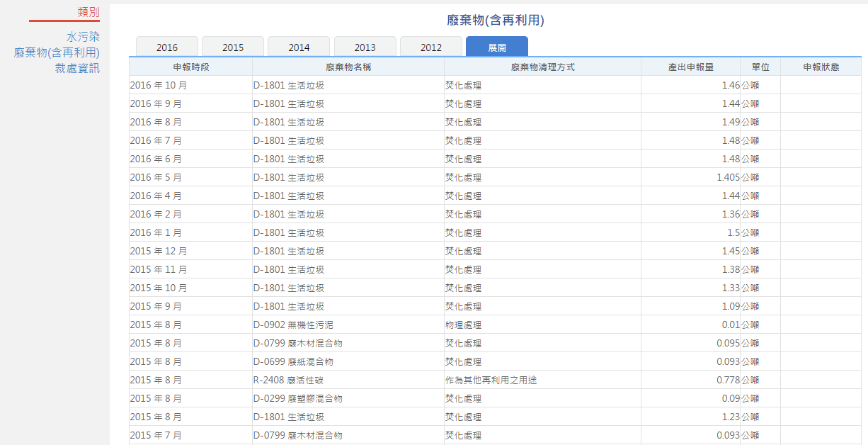Image resolution: width=868 pixels, height=445 pixels.
Task: Click the 0.095 declared amount value
Action: (729, 343)
